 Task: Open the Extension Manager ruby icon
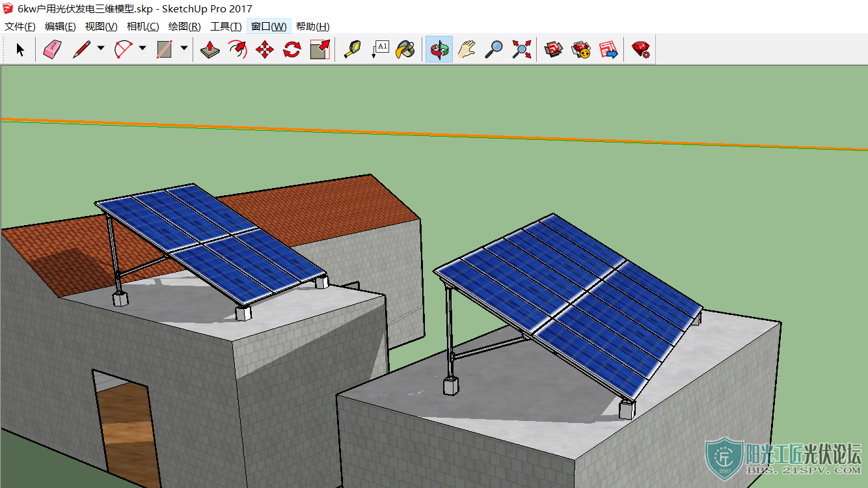point(641,49)
